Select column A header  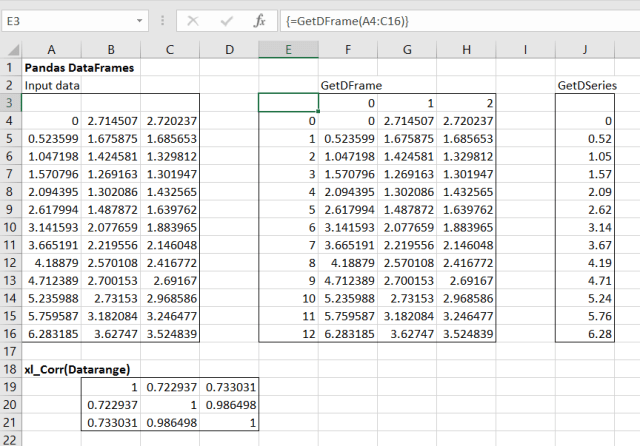[52, 49]
